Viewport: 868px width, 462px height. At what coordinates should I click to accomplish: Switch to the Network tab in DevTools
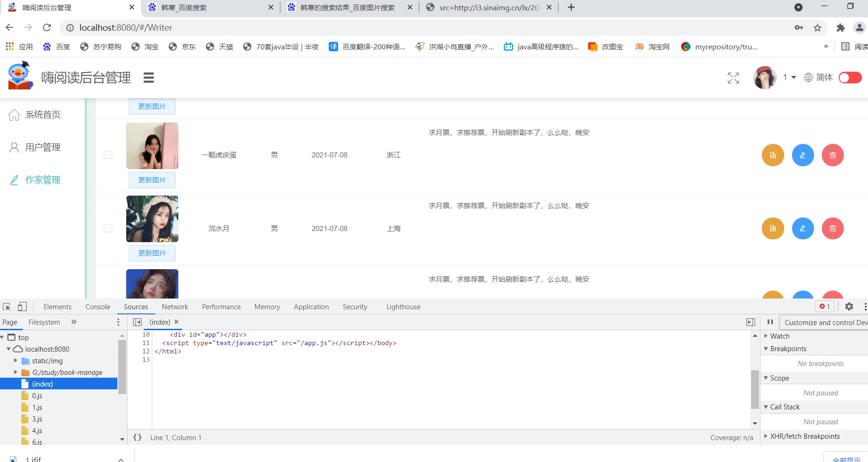coord(175,307)
